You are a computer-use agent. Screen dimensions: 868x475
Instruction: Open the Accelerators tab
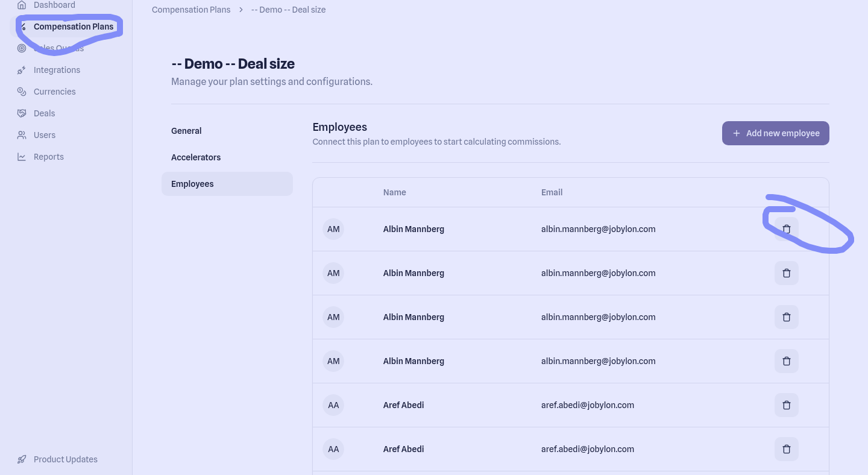point(196,157)
